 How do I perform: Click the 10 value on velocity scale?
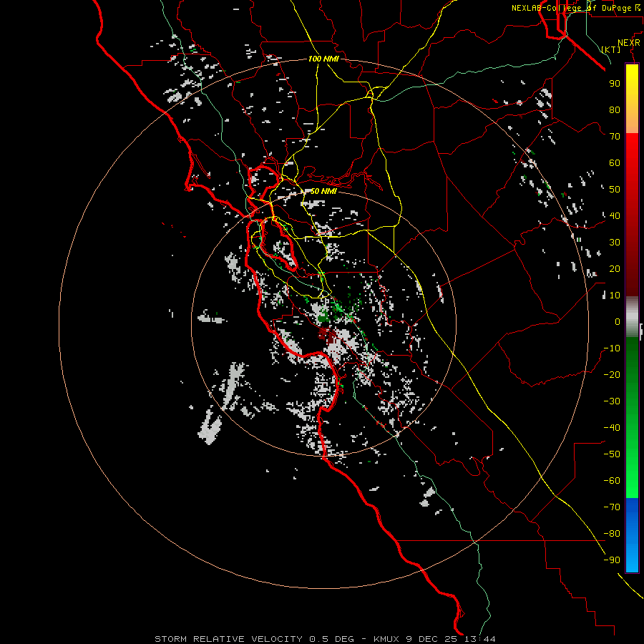615,296
